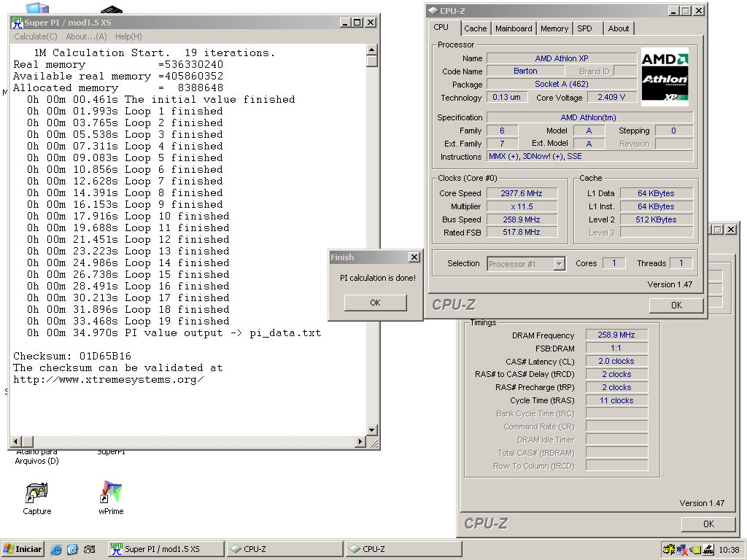This screenshot has height=560, width=747.
Task: Click the xtremesystems.org URL text
Action: pyautogui.click(x=109, y=379)
